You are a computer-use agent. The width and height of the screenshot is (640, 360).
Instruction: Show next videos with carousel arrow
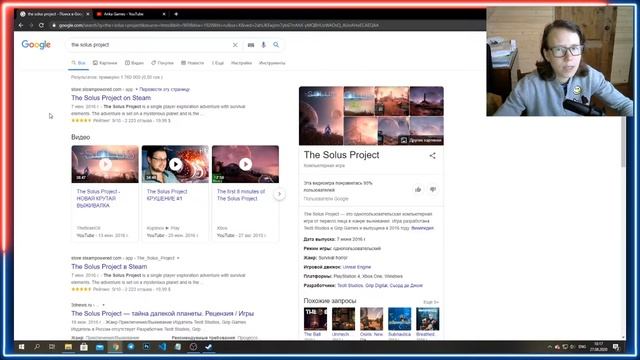pyautogui.click(x=280, y=194)
